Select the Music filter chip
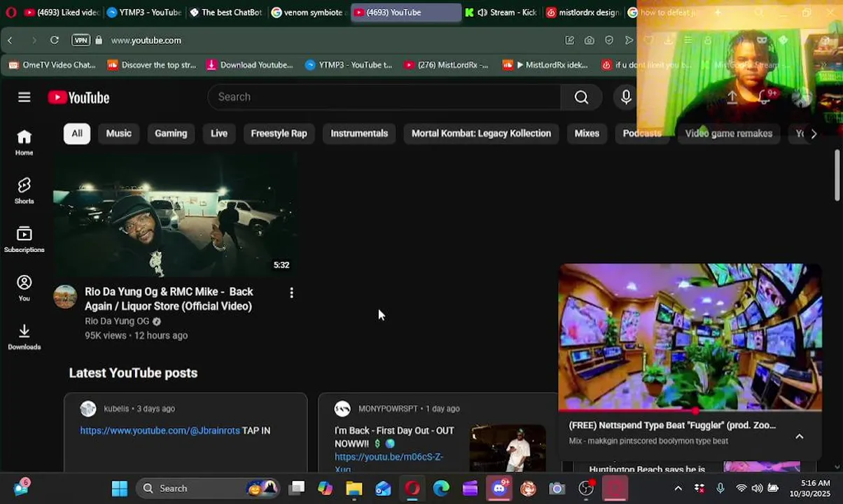 pyautogui.click(x=118, y=133)
